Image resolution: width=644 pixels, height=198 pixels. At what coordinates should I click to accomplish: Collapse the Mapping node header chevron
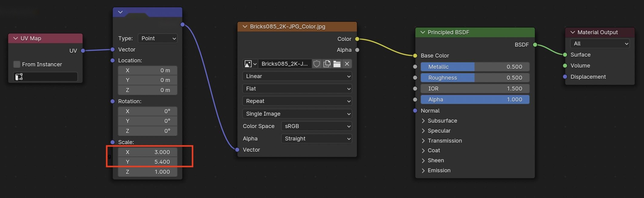(120, 12)
